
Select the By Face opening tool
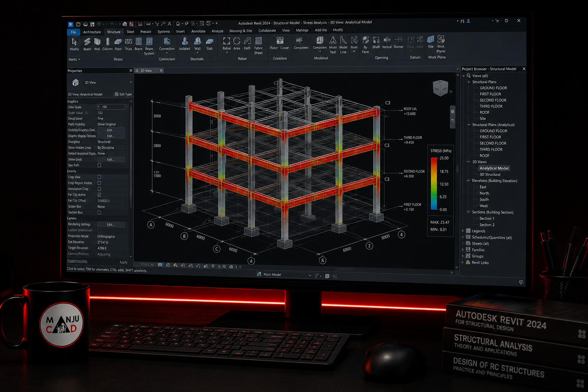[x=366, y=45]
